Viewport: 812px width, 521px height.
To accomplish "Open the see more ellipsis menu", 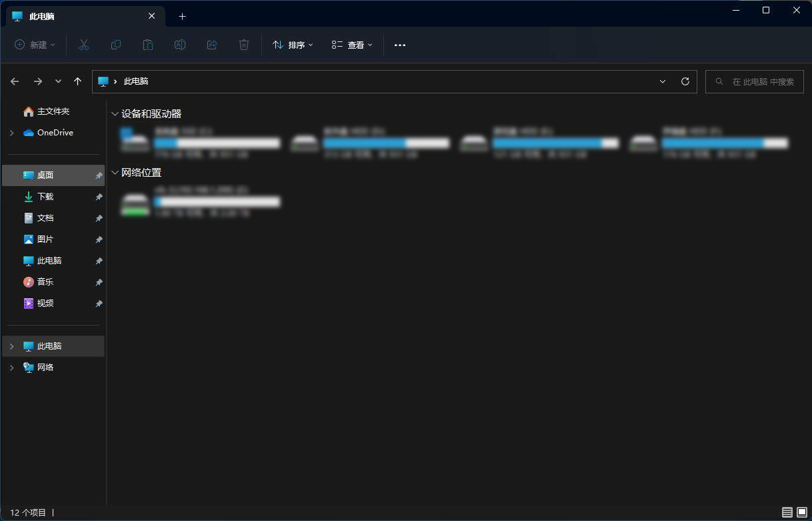I will point(400,45).
